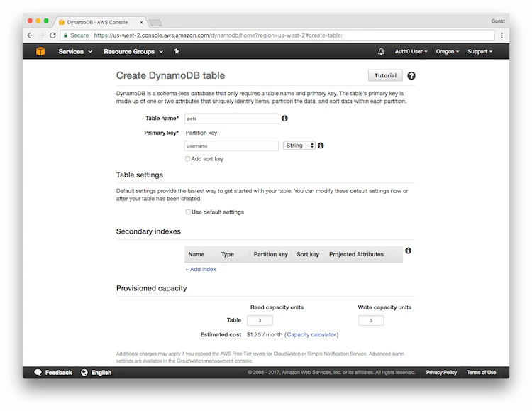Image resolution: width=532 pixels, height=411 pixels.
Task: Check Use default settings checkbox
Action: pyautogui.click(x=188, y=212)
